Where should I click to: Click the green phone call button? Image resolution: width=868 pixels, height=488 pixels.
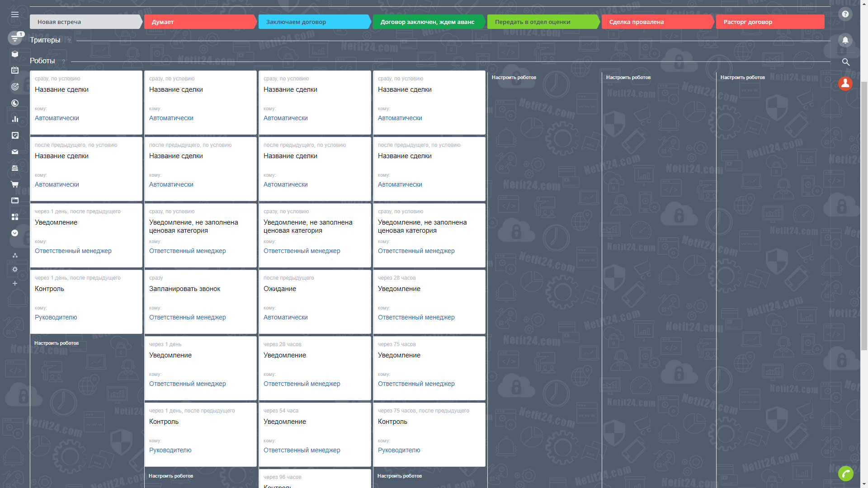tap(845, 473)
